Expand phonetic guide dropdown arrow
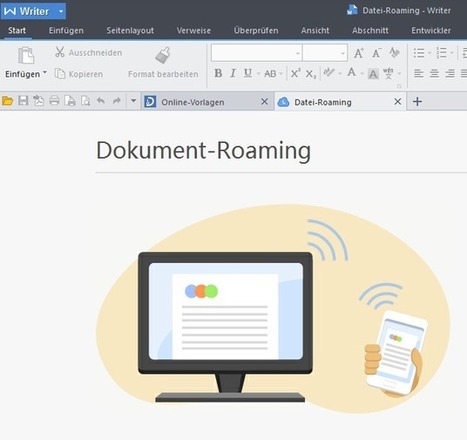Image resolution: width=467 pixels, height=440 pixels. [x=399, y=73]
